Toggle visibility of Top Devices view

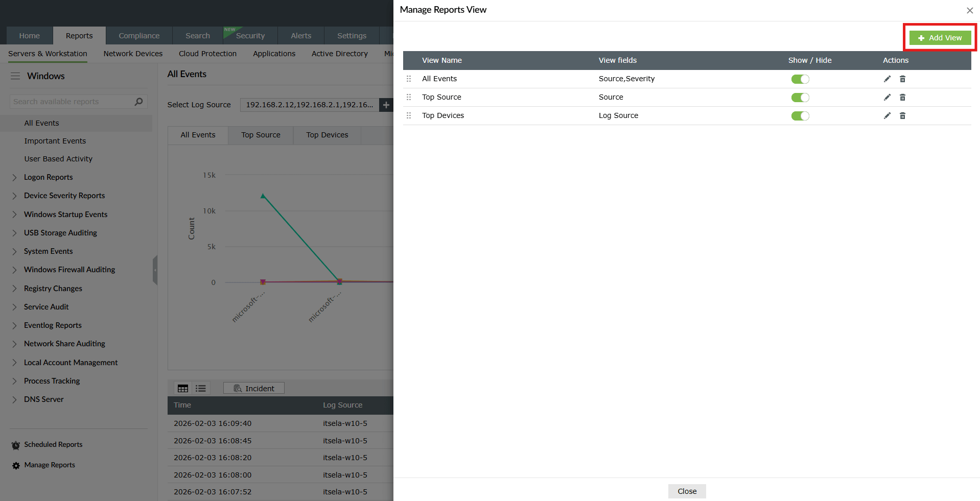tap(800, 116)
